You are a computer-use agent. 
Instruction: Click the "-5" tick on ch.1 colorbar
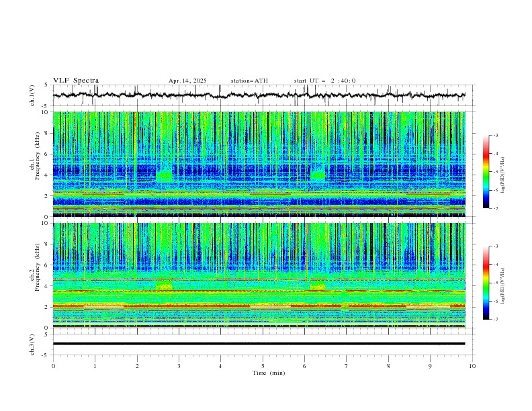[495, 172]
